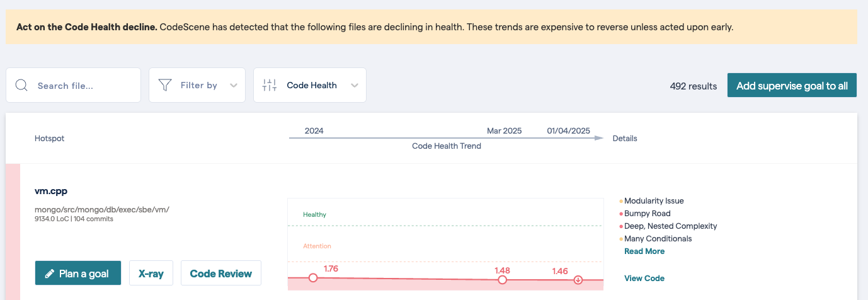Click the pencil icon on Plan a goal
The height and width of the screenshot is (300, 868).
click(49, 274)
